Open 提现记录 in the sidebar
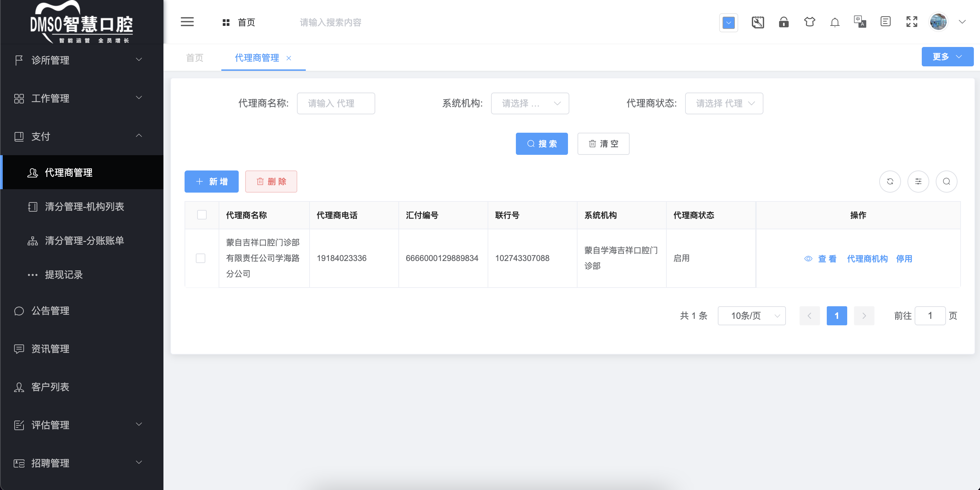This screenshot has width=980, height=490. 82,275
